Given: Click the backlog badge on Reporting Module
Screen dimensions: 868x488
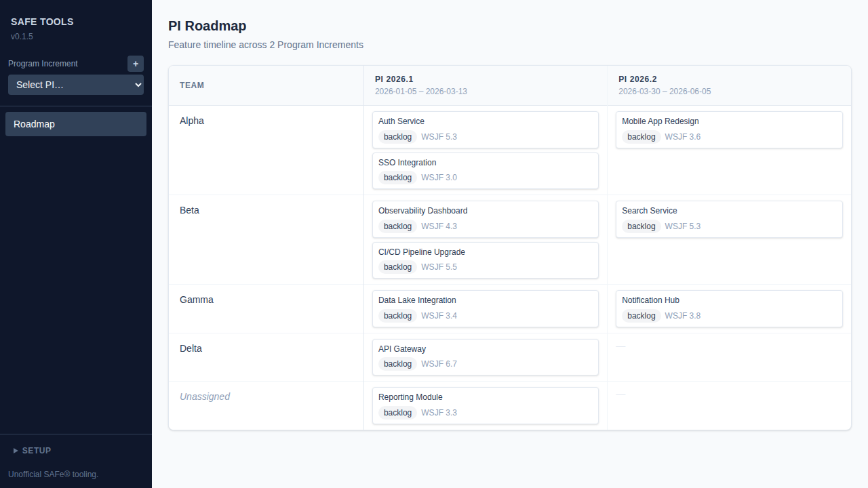Looking at the screenshot, I should point(397,413).
